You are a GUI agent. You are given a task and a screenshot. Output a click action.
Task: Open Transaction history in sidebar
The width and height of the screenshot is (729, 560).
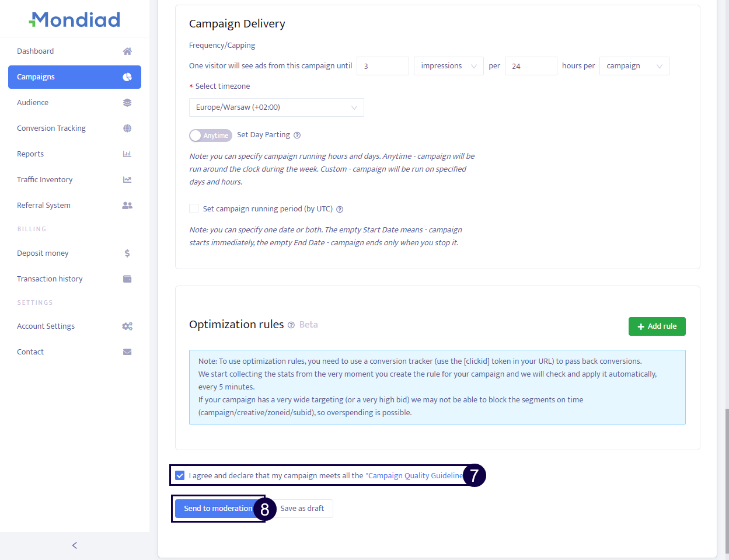pyautogui.click(x=50, y=279)
